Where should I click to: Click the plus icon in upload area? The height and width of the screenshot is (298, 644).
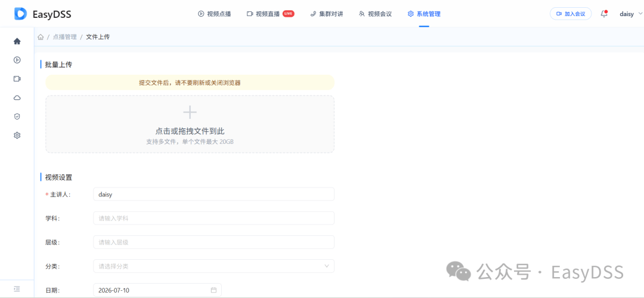click(190, 112)
